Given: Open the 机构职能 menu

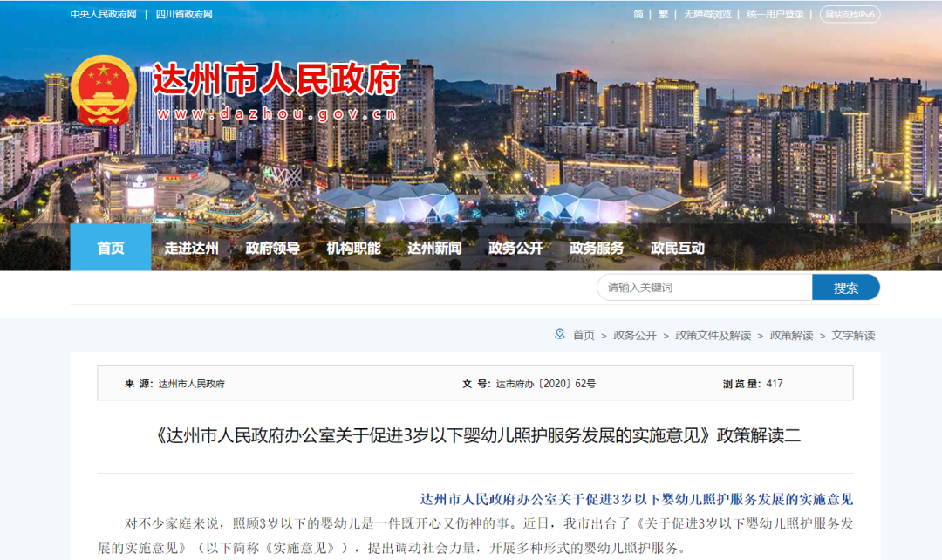Looking at the screenshot, I should (353, 248).
